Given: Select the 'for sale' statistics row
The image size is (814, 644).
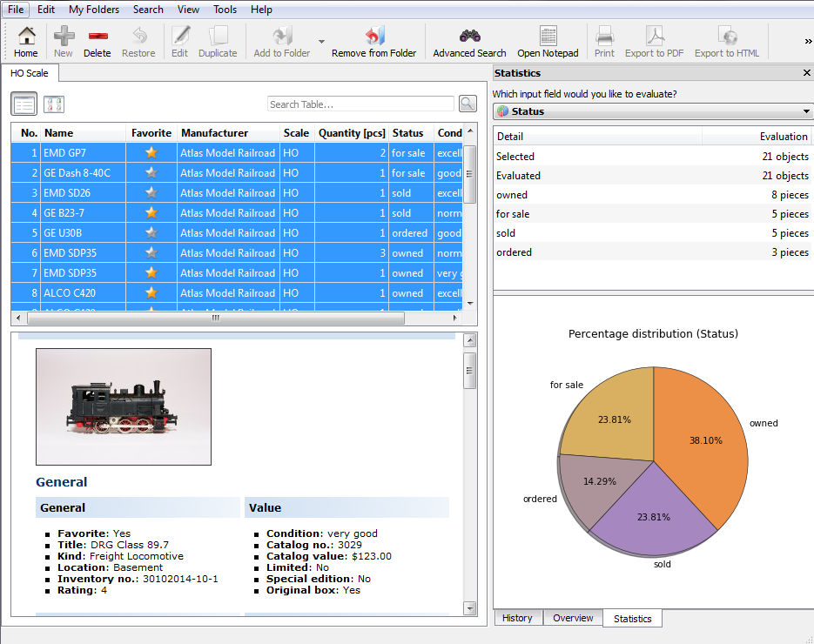Looking at the screenshot, I should [x=653, y=214].
